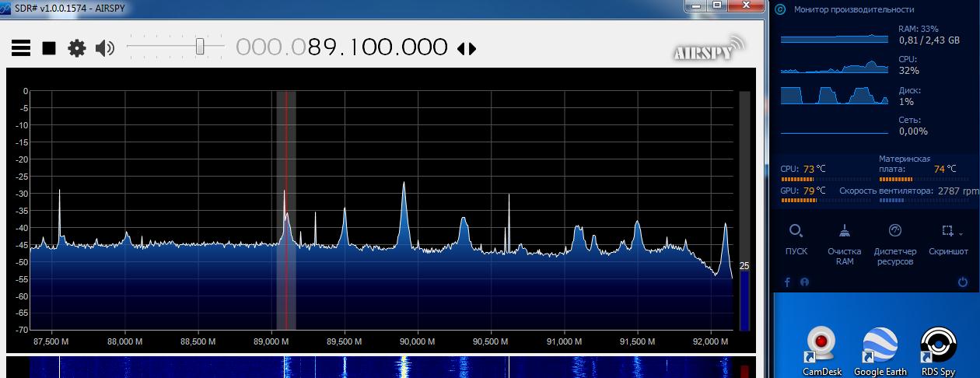Screen dimensions: 980x378
Task: Click the volume slider handle
Action: pyautogui.click(x=200, y=47)
